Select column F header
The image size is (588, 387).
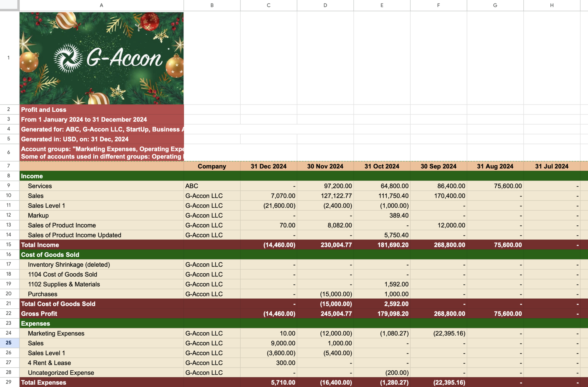coord(438,5)
